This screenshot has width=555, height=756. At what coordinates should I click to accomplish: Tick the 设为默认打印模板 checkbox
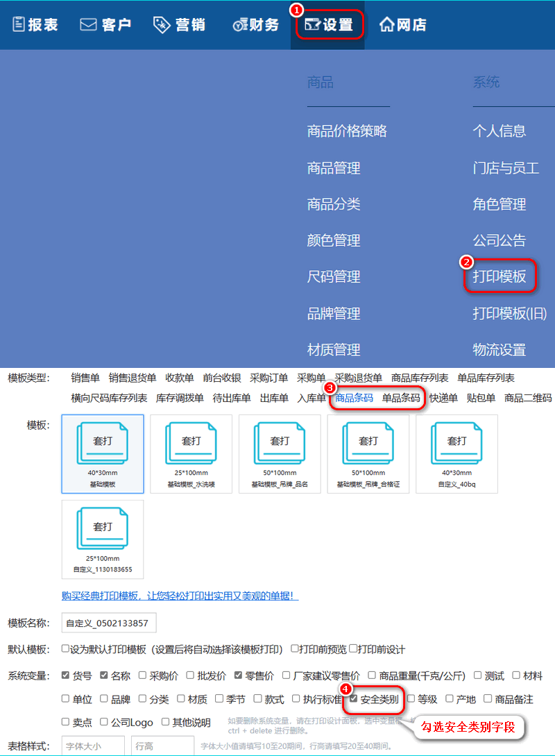(x=66, y=649)
